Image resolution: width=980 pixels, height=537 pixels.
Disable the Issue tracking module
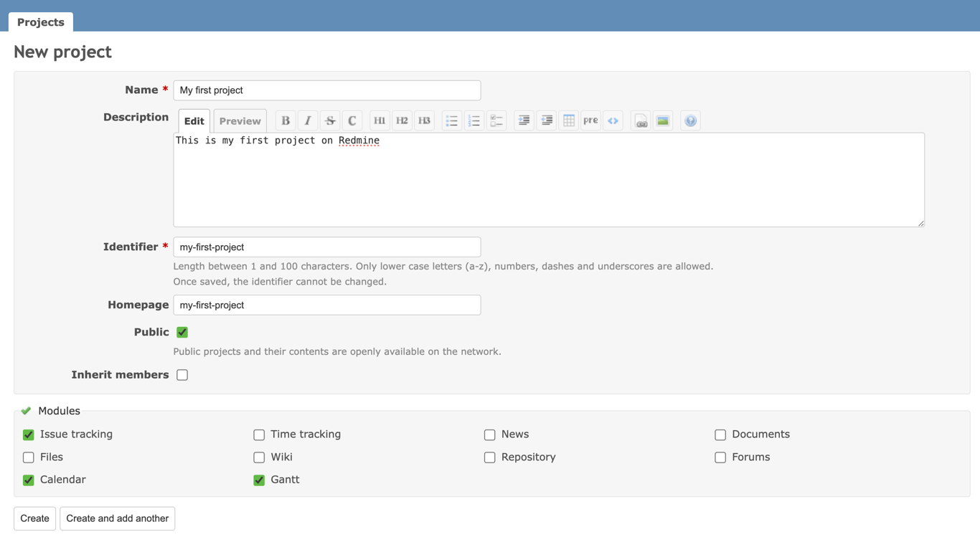(x=28, y=434)
